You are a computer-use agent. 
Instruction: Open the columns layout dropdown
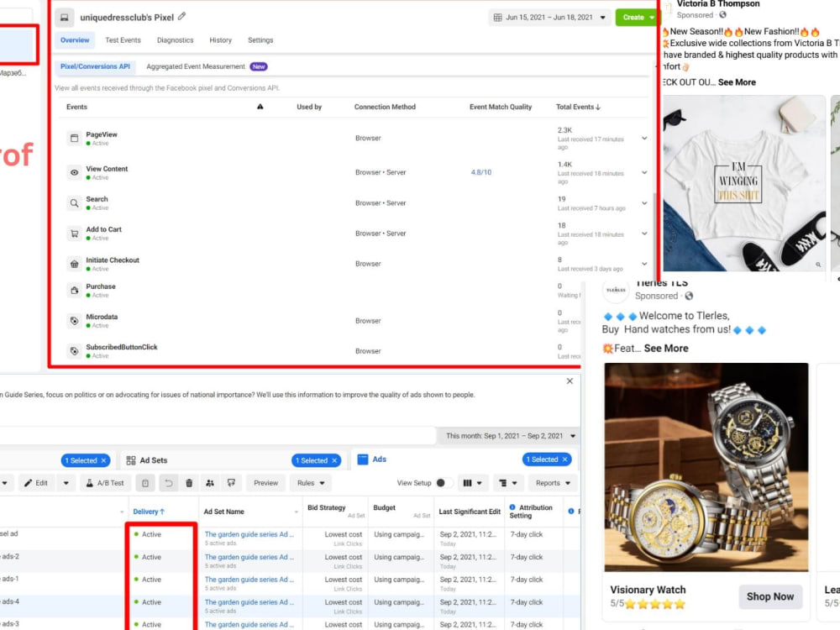pyautogui.click(x=472, y=483)
